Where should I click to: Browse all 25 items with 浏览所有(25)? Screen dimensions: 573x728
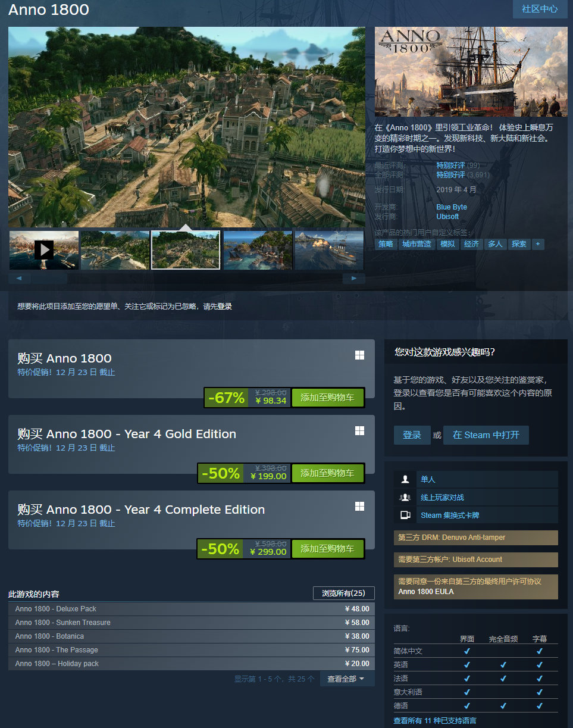[x=344, y=593]
